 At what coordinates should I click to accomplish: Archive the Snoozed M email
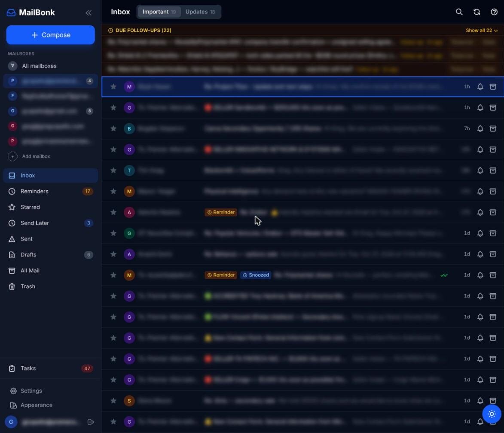coord(493,275)
